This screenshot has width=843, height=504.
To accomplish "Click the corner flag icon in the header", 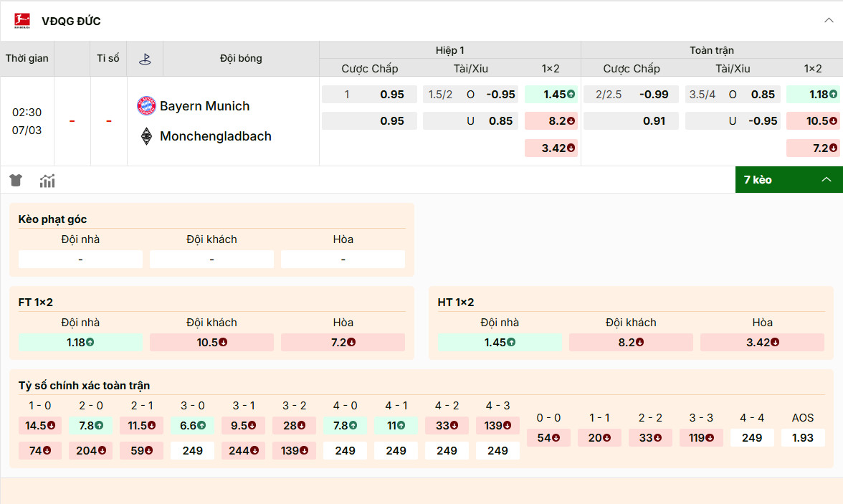I will [x=146, y=59].
